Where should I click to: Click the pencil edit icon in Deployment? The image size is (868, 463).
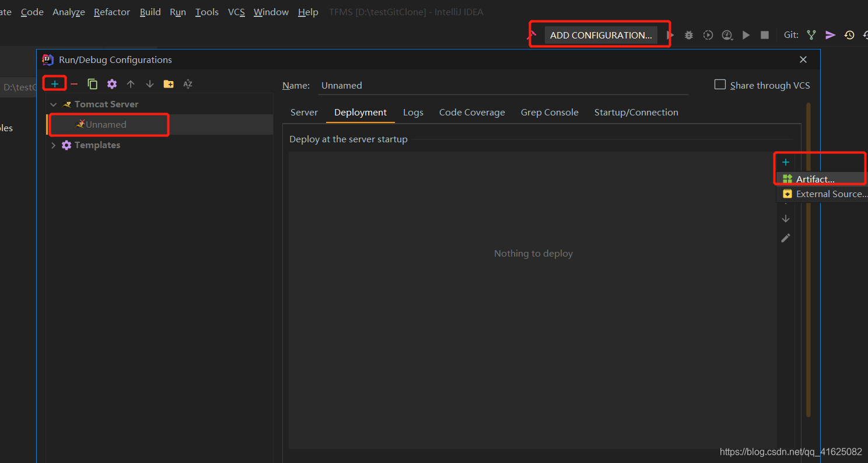click(786, 238)
